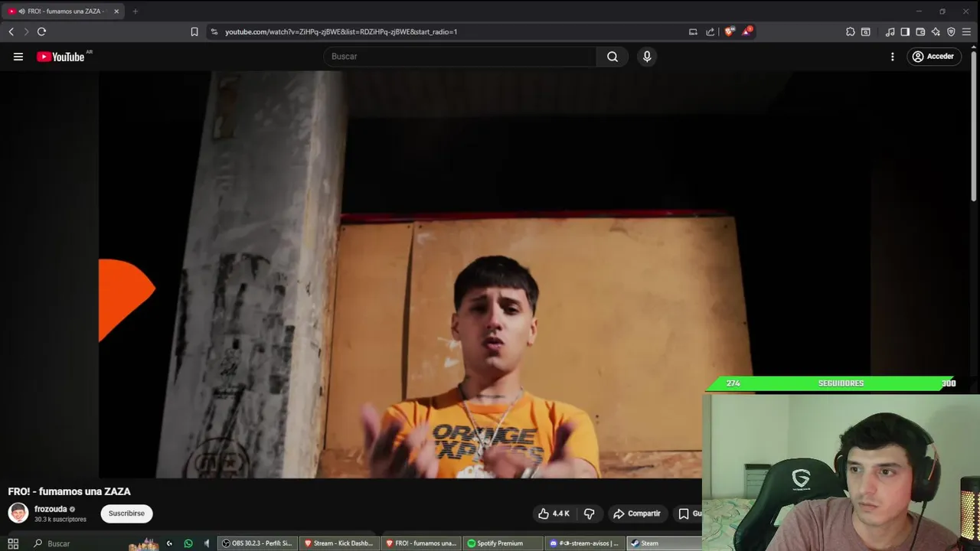980x551 pixels.
Task: Open WhatsApp from the taskbar
Action: point(188,543)
